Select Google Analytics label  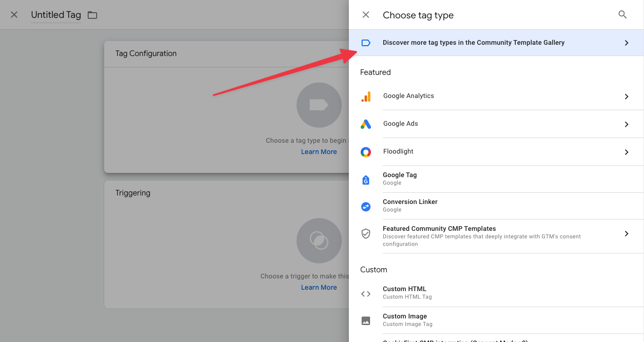point(408,96)
